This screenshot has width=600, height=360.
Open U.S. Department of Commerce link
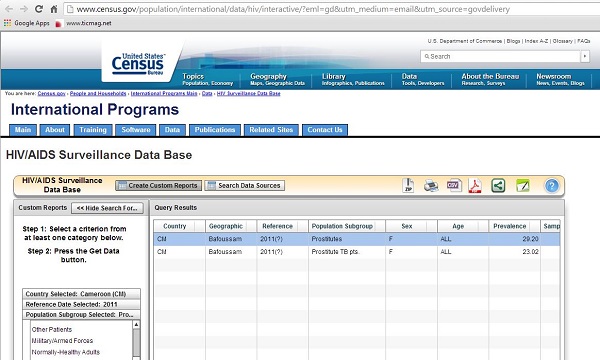465,41
